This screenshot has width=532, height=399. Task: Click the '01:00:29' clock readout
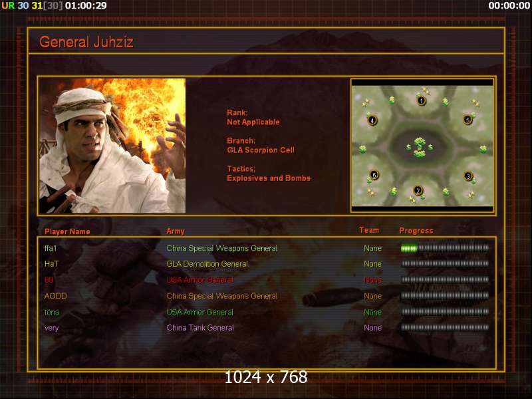click(x=86, y=5)
